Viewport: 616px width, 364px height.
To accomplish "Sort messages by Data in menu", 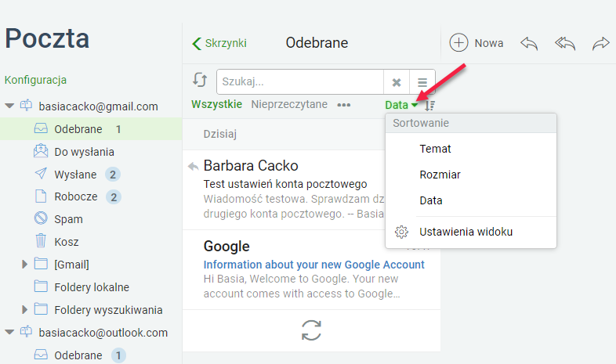I will coord(471,200).
